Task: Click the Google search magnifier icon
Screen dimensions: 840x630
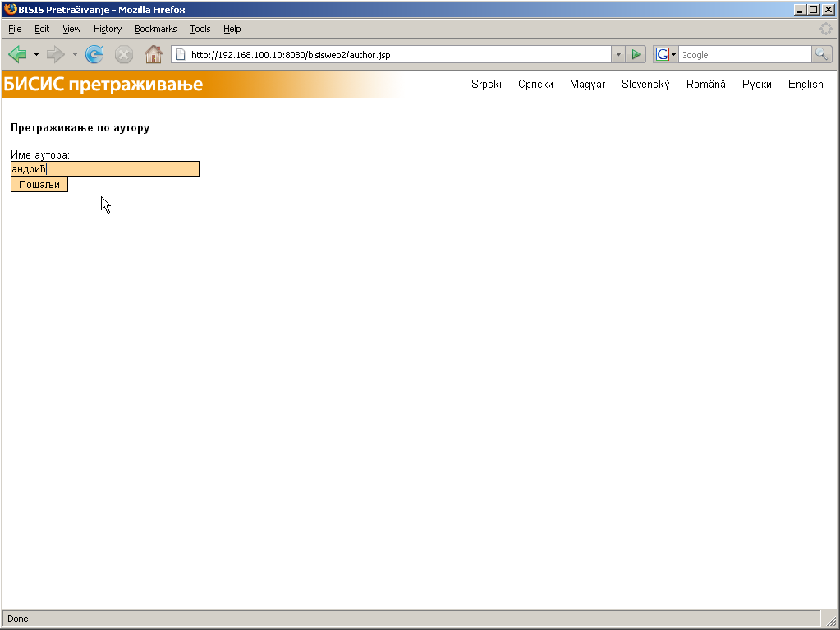Action: point(821,55)
